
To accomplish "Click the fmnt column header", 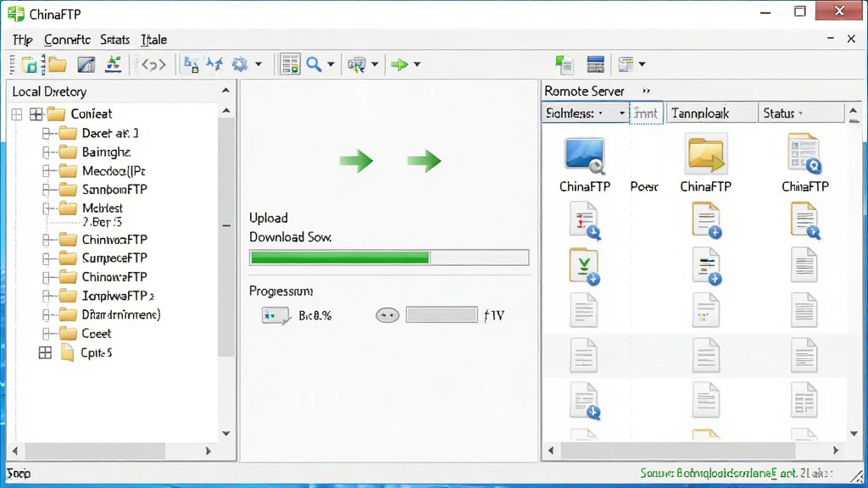I will 646,114.
